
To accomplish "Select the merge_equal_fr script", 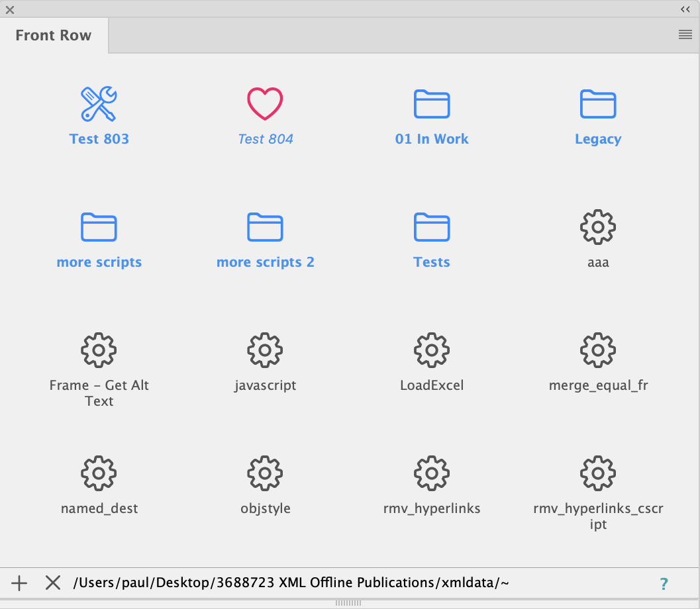I will tap(598, 350).
